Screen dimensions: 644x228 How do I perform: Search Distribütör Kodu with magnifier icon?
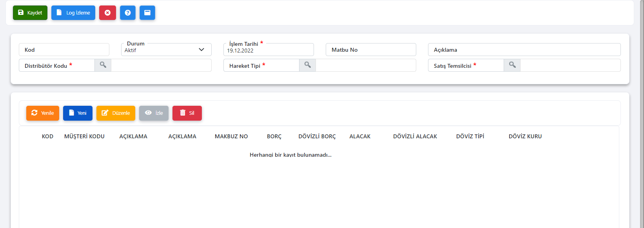tap(103, 65)
